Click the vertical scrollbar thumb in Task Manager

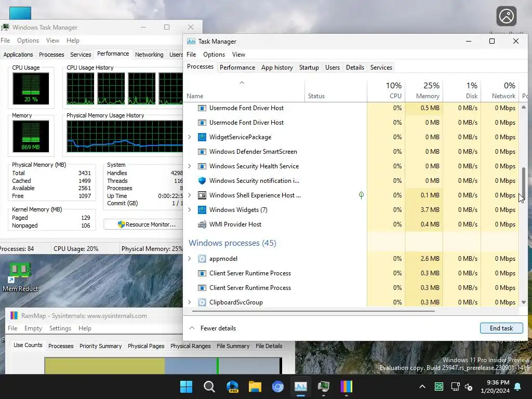(524, 183)
